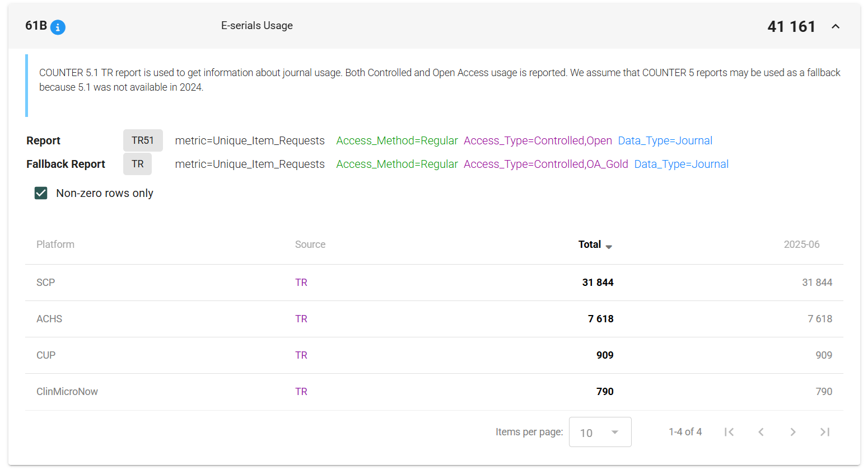Open the TR source link for ACHS
The image size is (868, 470).
tap(301, 319)
